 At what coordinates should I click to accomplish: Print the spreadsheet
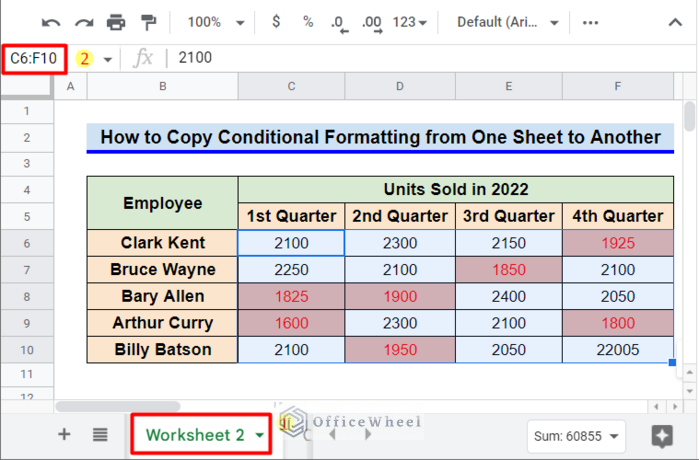pyautogui.click(x=116, y=22)
